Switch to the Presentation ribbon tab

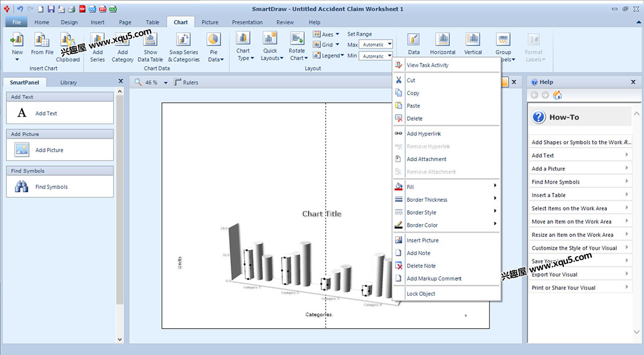click(247, 22)
